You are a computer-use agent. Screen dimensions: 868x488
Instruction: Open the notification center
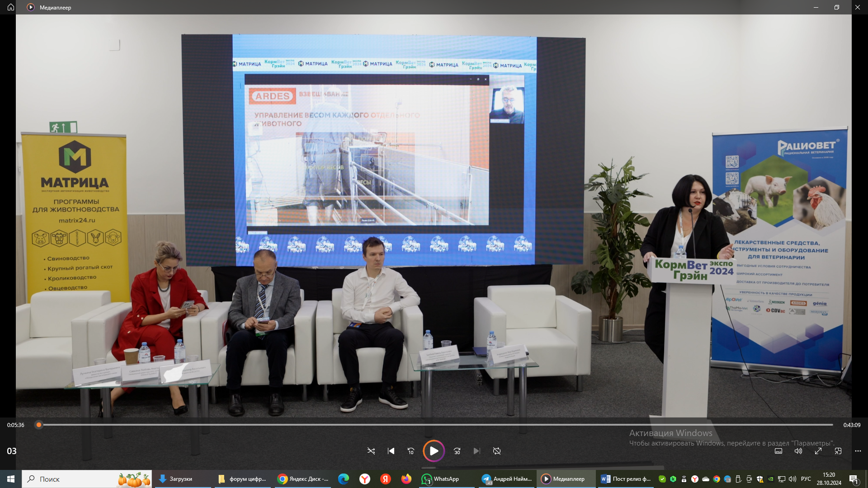[x=854, y=479]
